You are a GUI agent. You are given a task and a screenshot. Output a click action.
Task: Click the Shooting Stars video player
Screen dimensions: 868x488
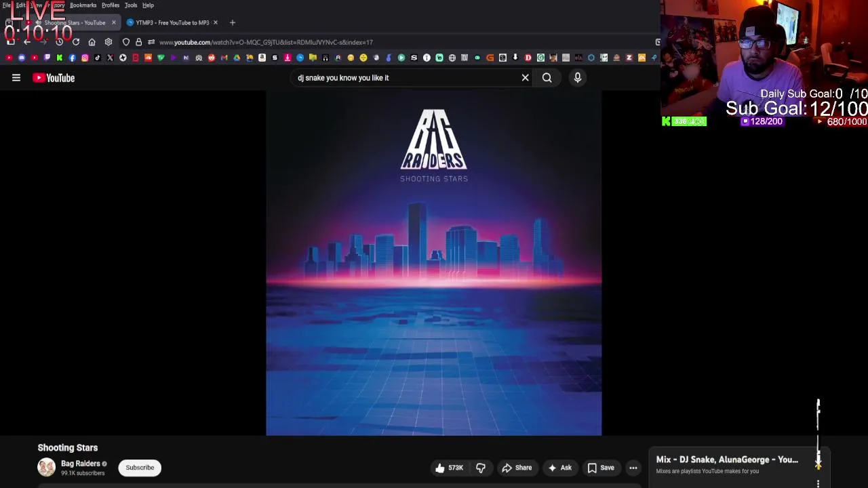coord(434,264)
